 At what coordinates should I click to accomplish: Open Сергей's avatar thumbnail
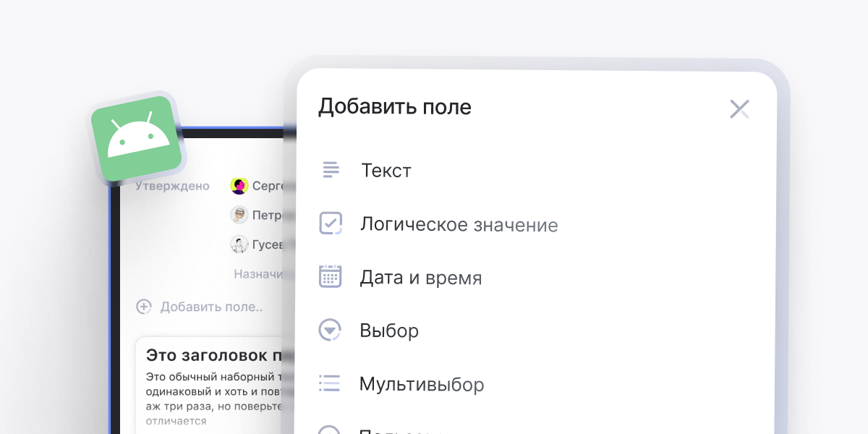click(x=239, y=186)
